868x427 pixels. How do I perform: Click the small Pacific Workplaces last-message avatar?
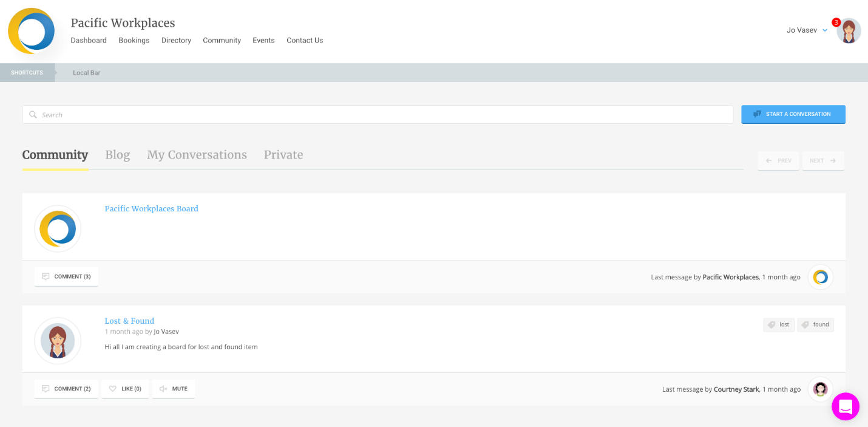[x=820, y=277]
